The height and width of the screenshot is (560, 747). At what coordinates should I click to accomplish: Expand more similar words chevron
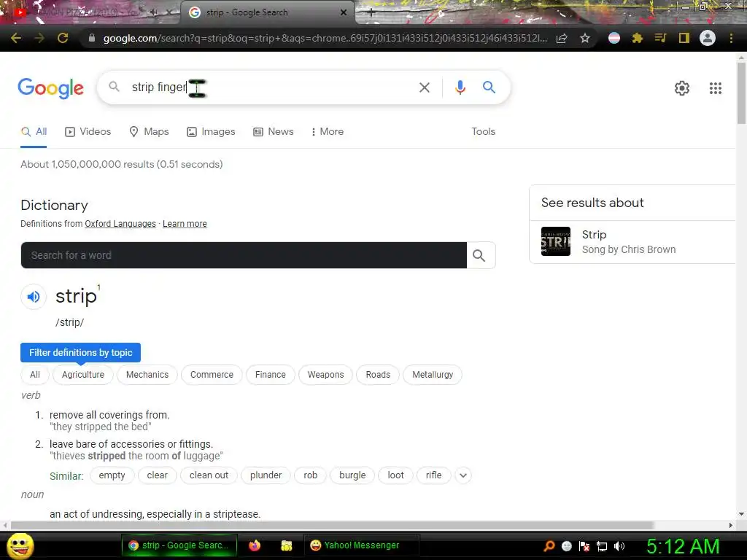pyautogui.click(x=463, y=475)
